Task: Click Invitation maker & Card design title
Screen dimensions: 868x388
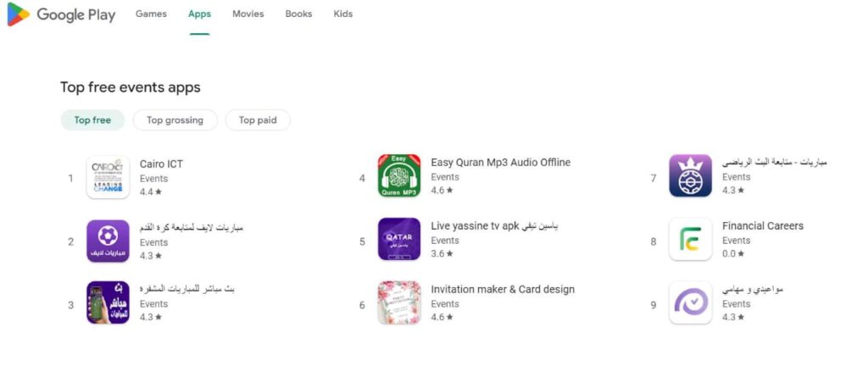Action: pos(503,289)
